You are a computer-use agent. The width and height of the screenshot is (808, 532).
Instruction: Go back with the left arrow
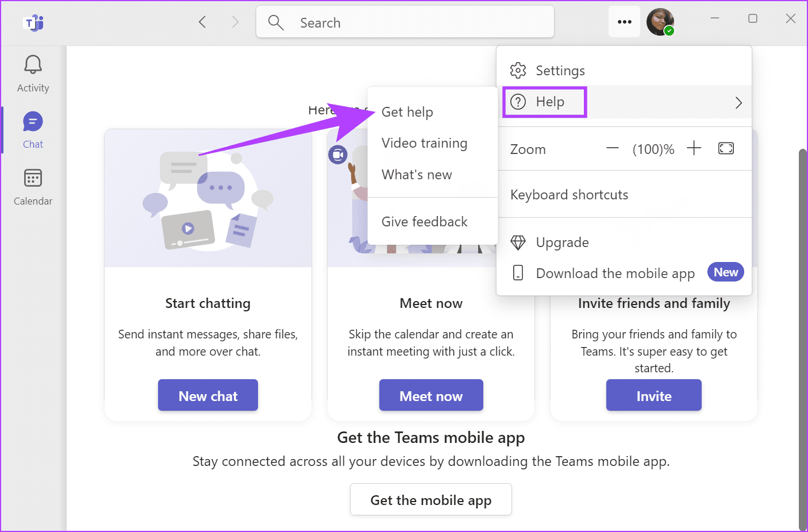[x=202, y=22]
